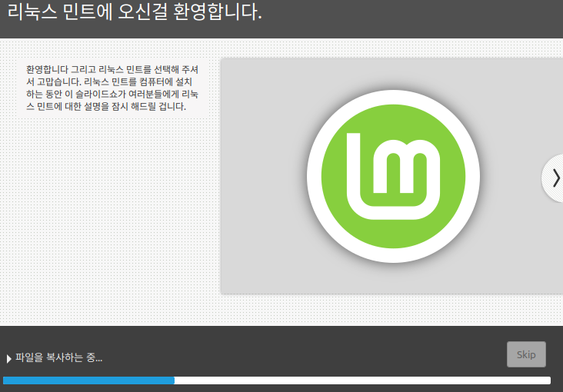Click the Skip button

[x=526, y=354]
